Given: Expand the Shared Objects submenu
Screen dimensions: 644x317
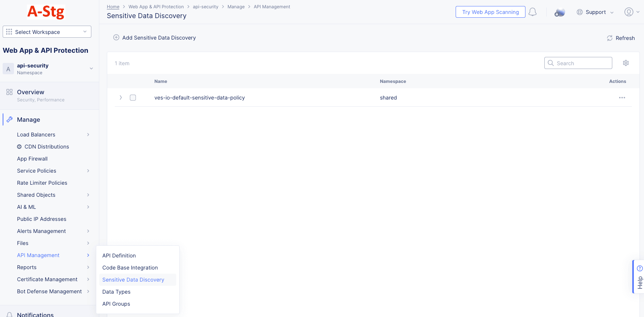Looking at the screenshot, I should [88, 195].
